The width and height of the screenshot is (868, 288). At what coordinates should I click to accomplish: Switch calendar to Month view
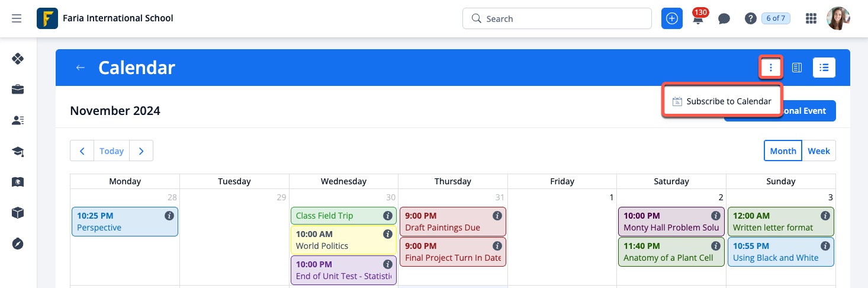(783, 151)
